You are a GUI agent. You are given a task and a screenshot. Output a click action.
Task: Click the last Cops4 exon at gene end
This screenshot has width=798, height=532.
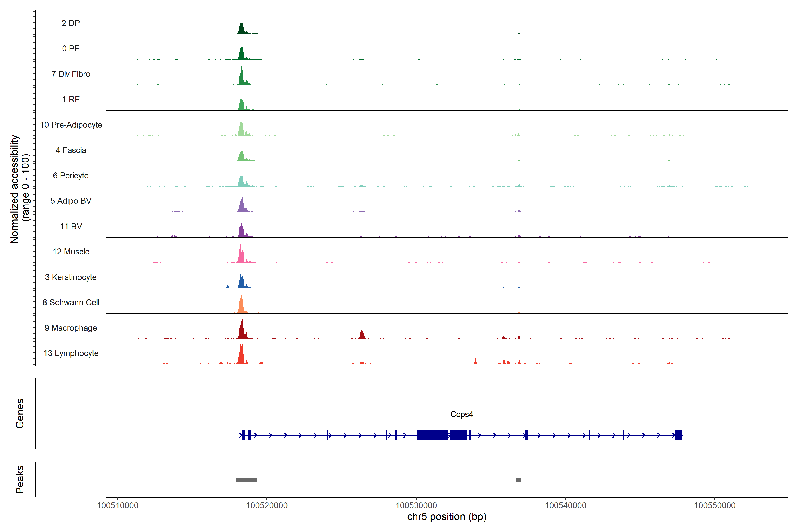click(x=678, y=435)
